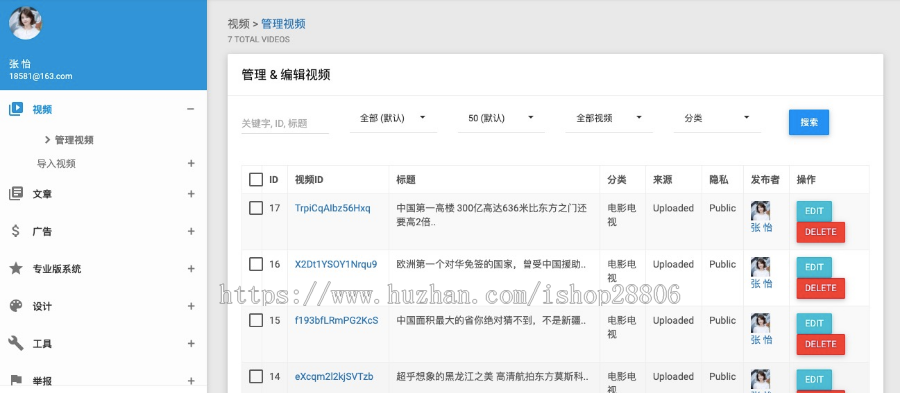The image size is (900, 393).
Task: Click publisher avatar in row 17
Action: click(761, 211)
